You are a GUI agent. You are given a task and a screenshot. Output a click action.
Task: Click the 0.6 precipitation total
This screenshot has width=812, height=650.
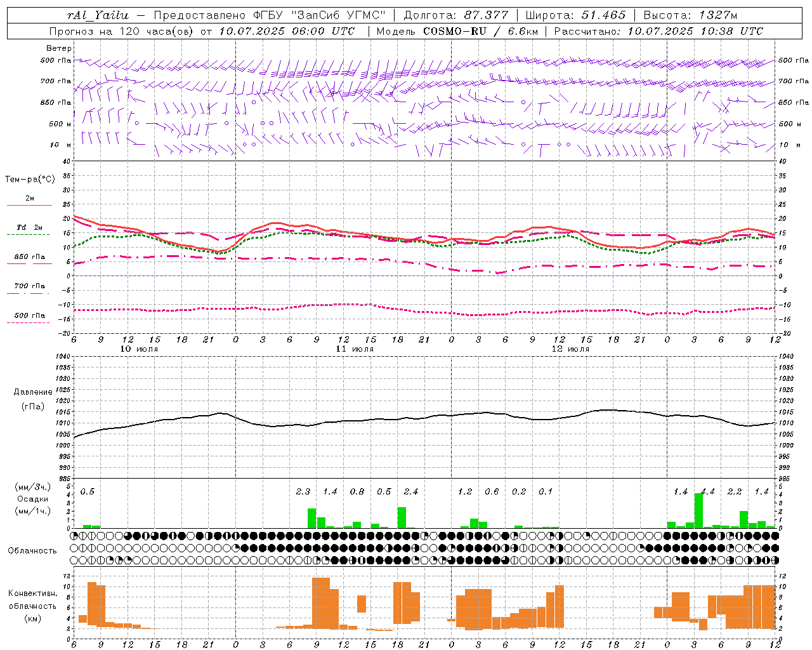click(x=492, y=491)
